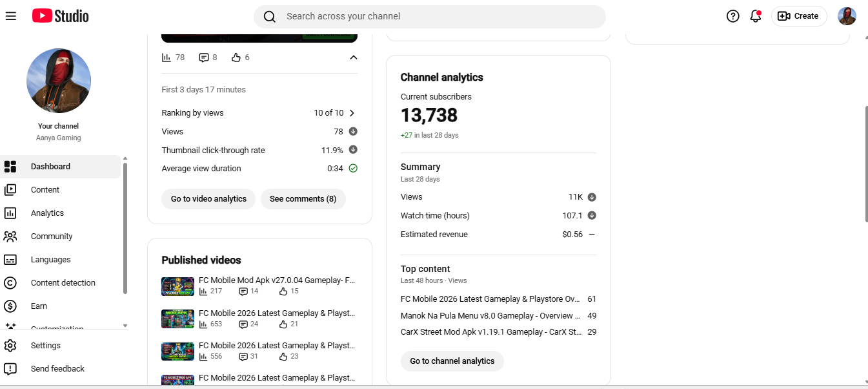Open the account avatar menu
The image size is (868, 389).
pos(847,16)
